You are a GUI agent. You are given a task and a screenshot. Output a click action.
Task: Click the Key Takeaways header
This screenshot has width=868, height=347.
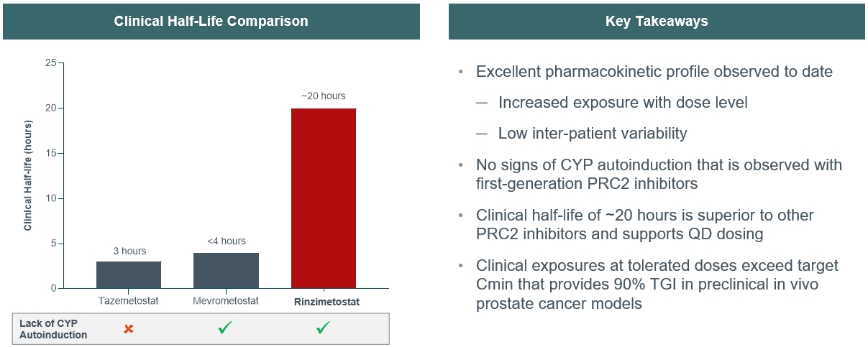[x=657, y=21]
